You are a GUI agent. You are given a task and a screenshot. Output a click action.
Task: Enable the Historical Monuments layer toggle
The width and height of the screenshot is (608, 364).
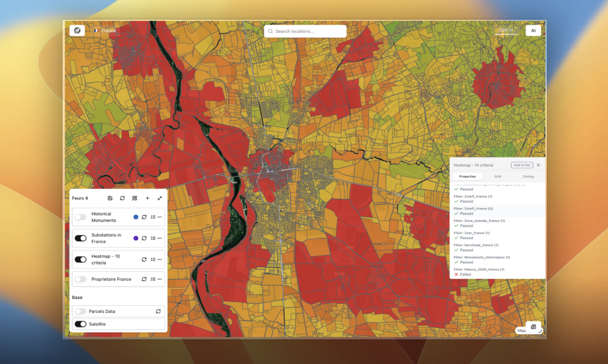click(x=81, y=217)
